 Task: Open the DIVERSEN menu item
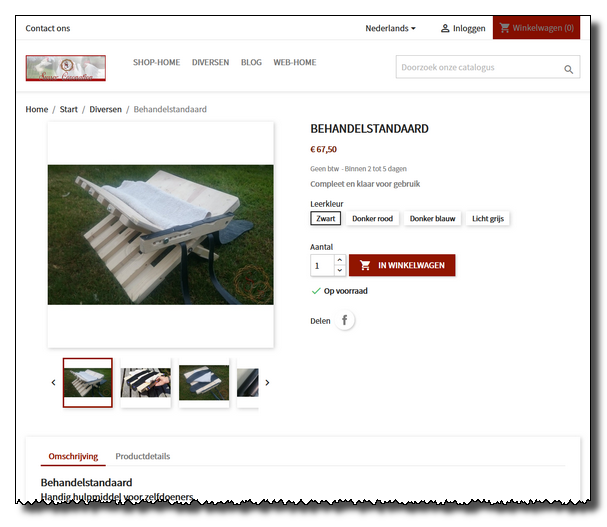tap(211, 62)
